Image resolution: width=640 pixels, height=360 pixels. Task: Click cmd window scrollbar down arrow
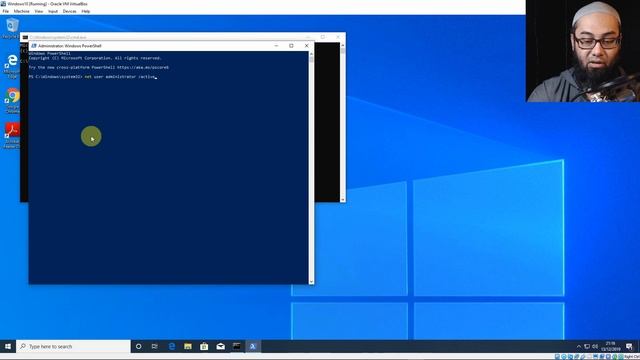click(343, 200)
